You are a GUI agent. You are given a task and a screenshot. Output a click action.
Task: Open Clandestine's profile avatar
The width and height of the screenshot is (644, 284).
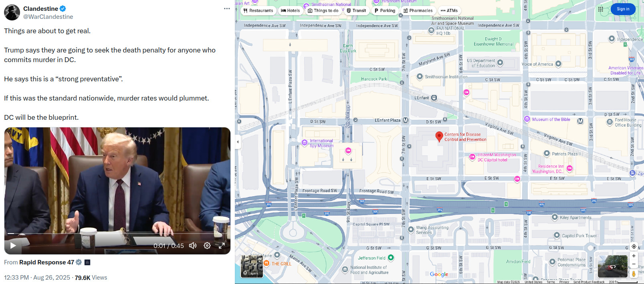point(12,12)
